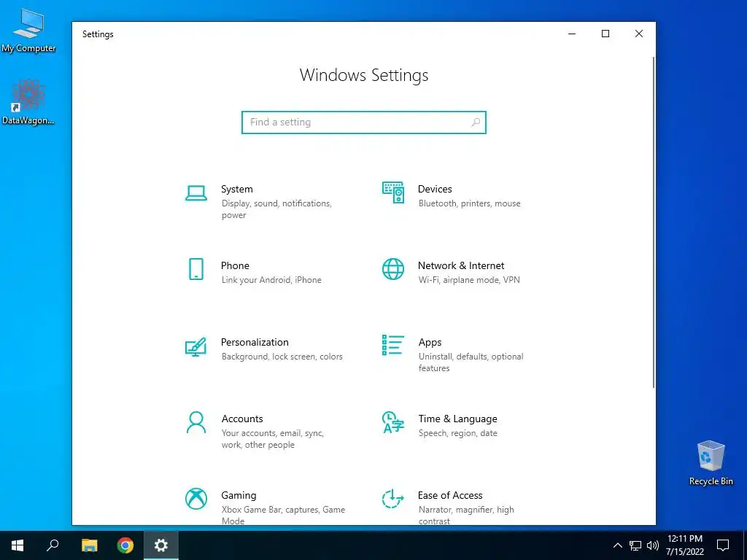Viewport: 747px width, 560px height.
Task: Open the taskbar clock showing 12:11 PM
Action: pyautogui.click(x=684, y=545)
